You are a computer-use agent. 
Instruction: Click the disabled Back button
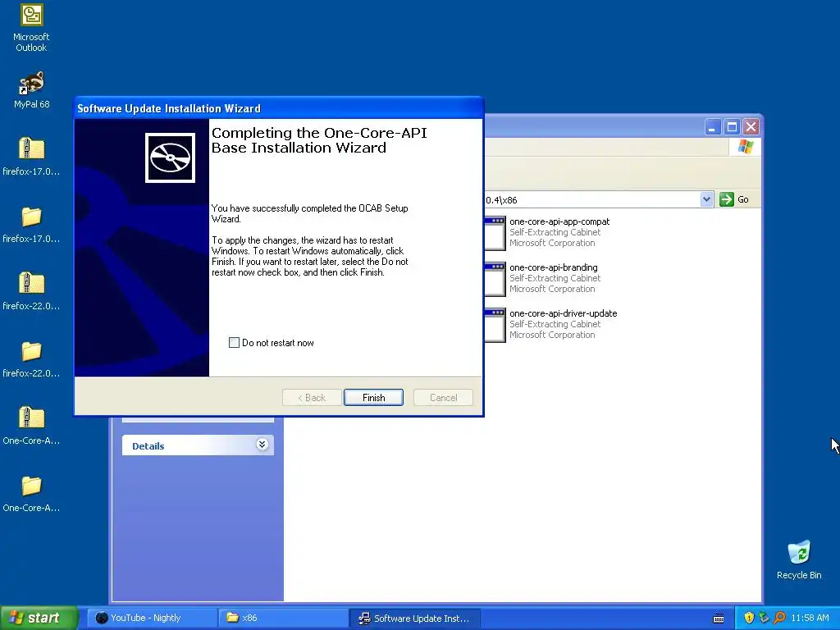pyautogui.click(x=312, y=398)
